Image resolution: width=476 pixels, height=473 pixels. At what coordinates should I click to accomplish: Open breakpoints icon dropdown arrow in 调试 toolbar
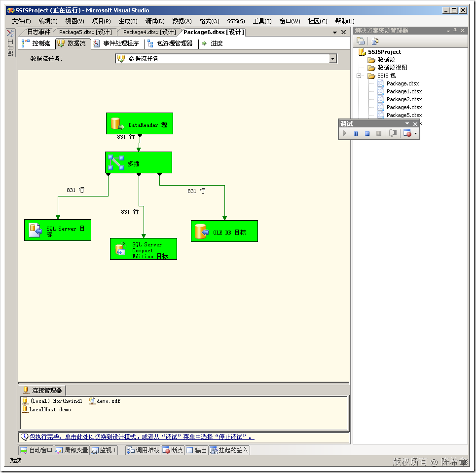416,134
